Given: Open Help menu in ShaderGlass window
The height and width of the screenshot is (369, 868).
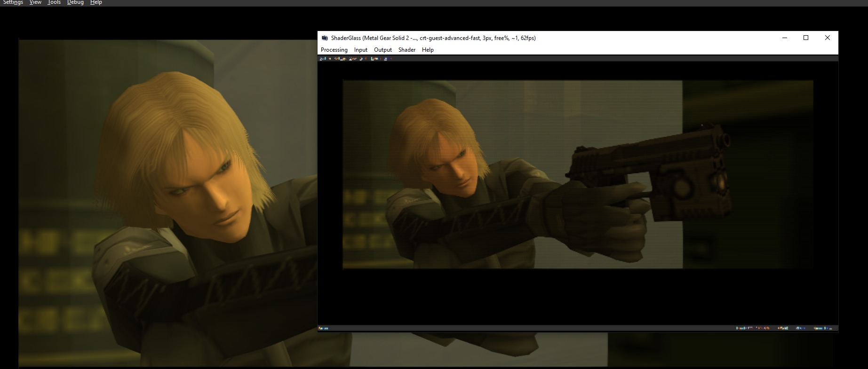Looking at the screenshot, I should click(x=428, y=50).
